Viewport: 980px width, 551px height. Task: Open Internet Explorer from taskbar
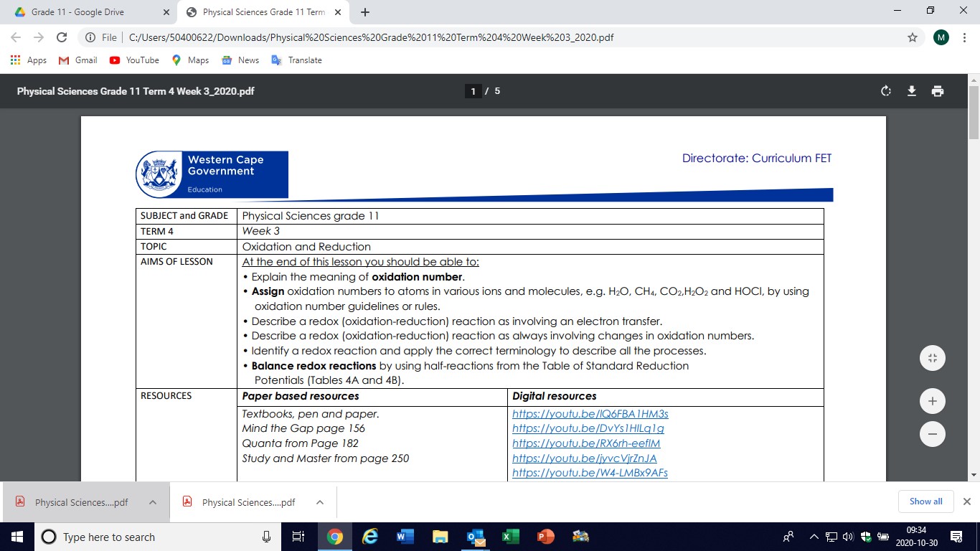click(370, 537)
